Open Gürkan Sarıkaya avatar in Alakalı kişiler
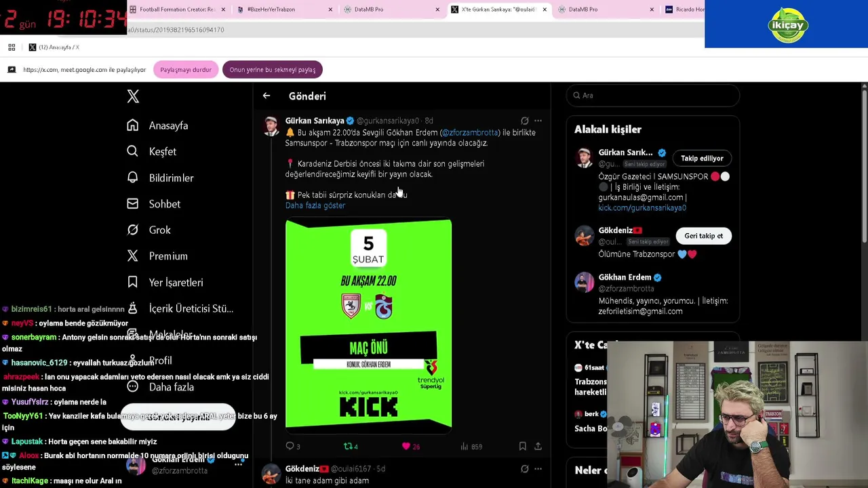Image resolution: width=868 pixels, height=488 pixels. pyautogui.click(x=584, y=158)
